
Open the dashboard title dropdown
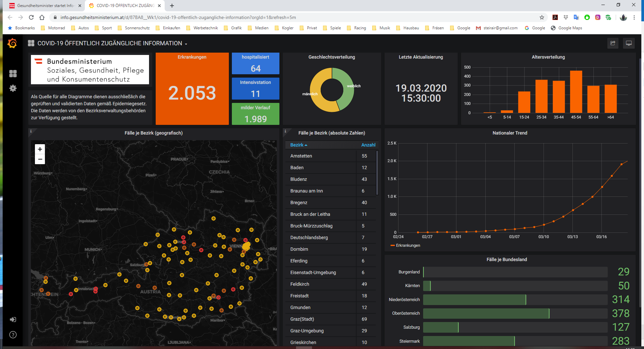point(186,44)
